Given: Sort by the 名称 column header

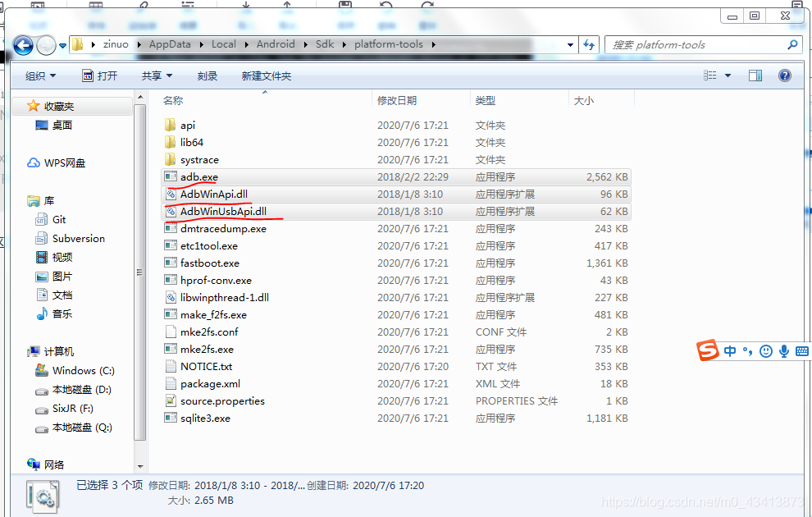Looking at the screenshot, I should click(x=173, y=100).
